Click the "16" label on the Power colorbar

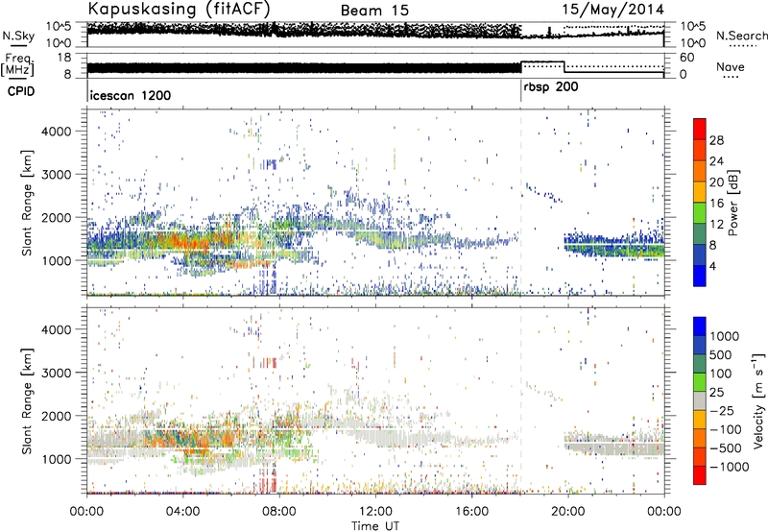click(x=716, y=204)
